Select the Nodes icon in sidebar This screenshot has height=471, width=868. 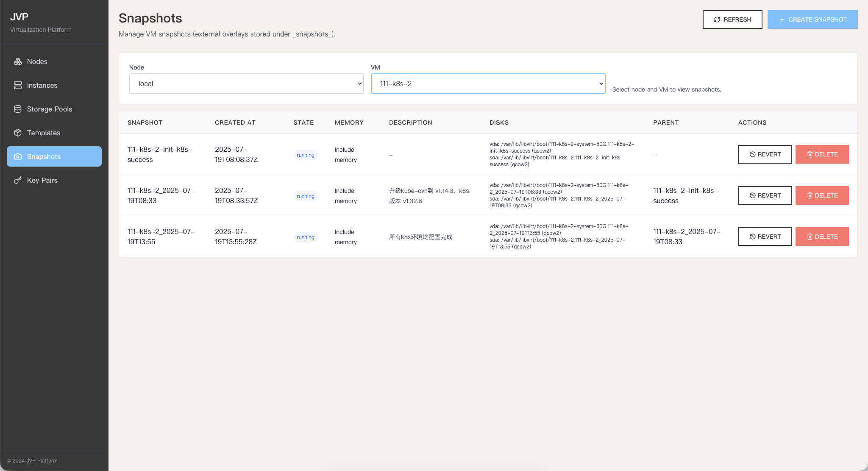pos(18,61)
